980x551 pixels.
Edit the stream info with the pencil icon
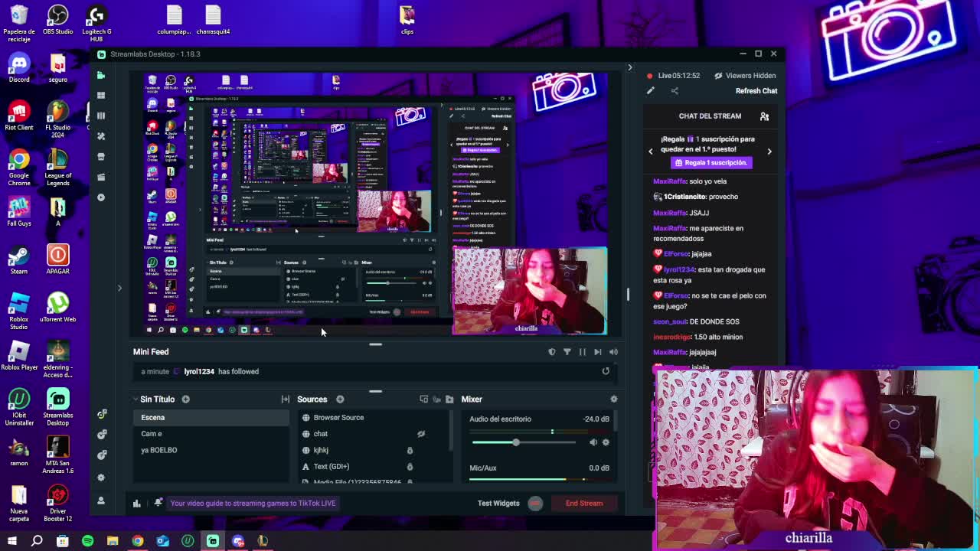tap(650, 91)
